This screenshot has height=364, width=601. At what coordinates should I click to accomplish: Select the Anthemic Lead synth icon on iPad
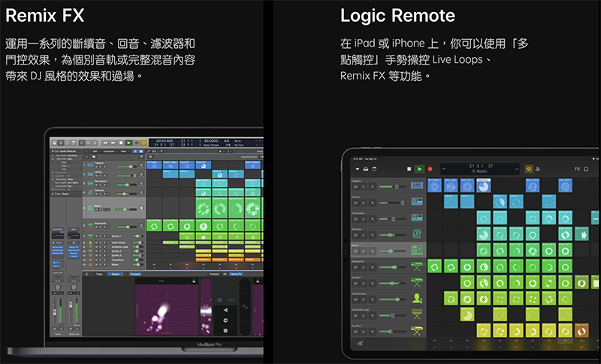(417, 314)
